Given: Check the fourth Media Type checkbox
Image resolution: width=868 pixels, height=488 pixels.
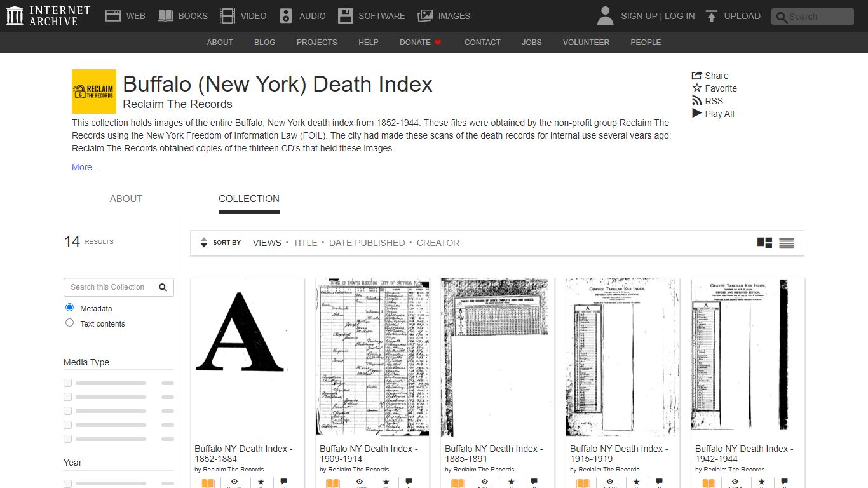Looking at the screenshot, I should 68,425.
